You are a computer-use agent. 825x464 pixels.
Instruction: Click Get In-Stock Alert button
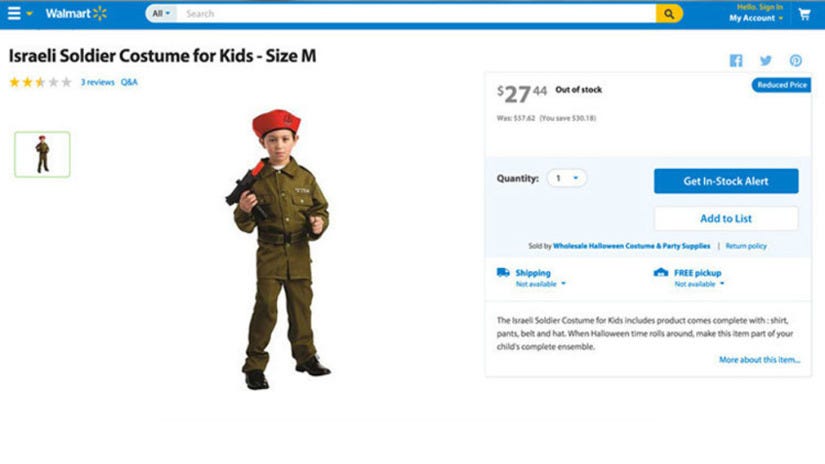coord(726,181)
